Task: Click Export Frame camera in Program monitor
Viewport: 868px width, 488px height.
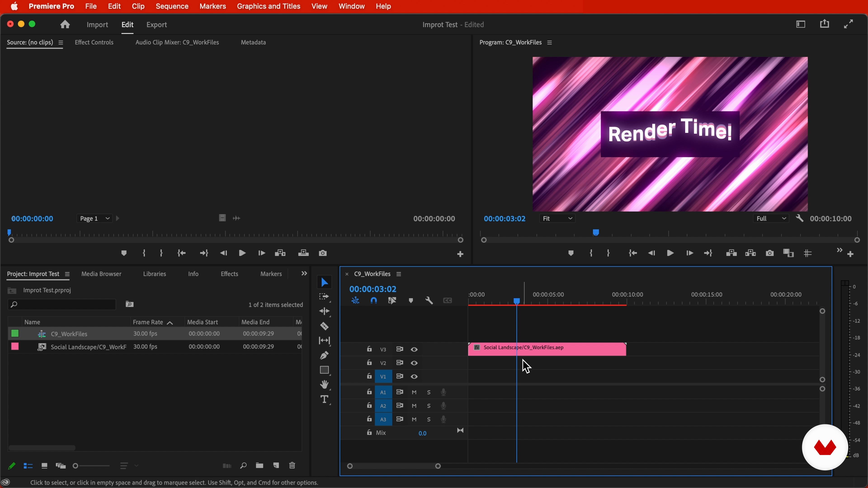Action: point(770,253)
